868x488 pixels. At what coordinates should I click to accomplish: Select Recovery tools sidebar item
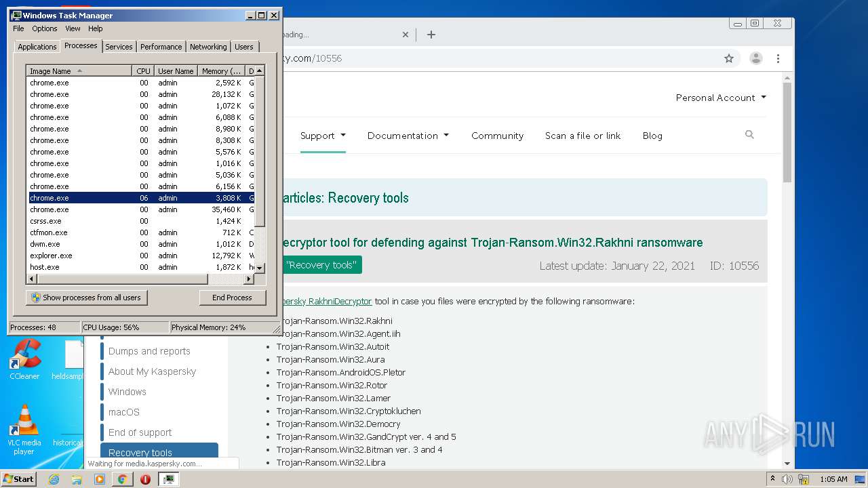click(x=159, y=451)
